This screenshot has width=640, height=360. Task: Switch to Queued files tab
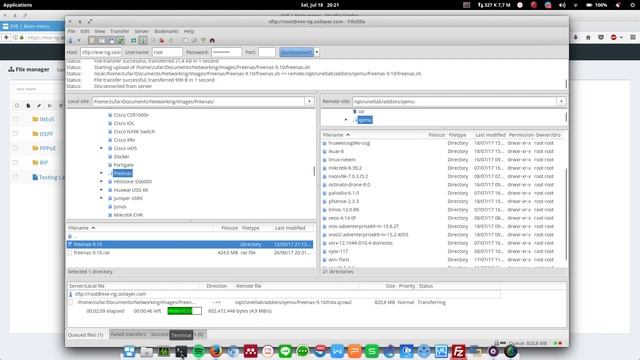(x=86, y=335)
